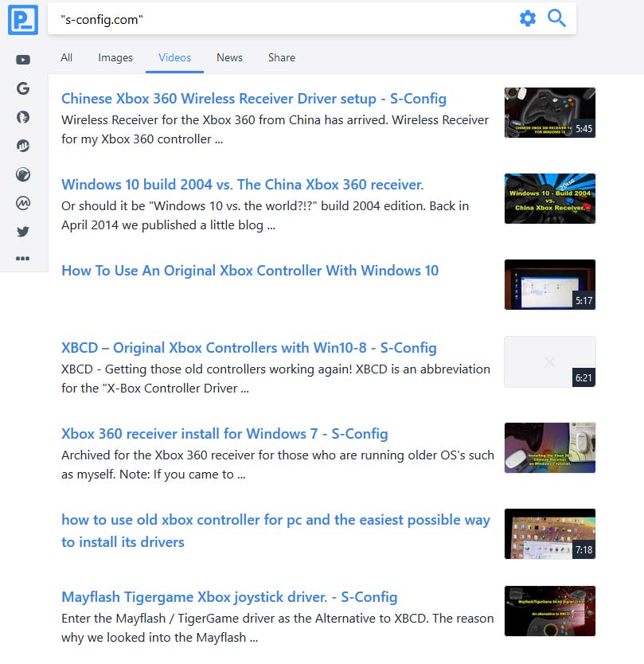The height and width of the screenshot is (664, 644).
Task: Switch search provider to Google in sidebar
Action: coord(23,88)
